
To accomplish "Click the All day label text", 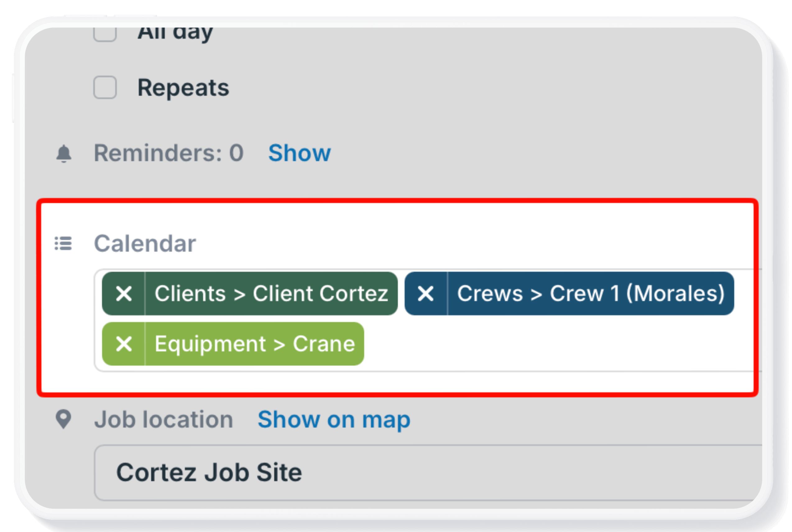I will 175,34.
